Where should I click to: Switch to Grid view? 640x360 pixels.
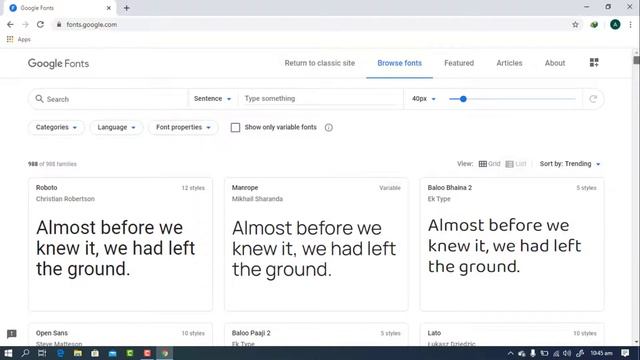[x=489, y=164]
